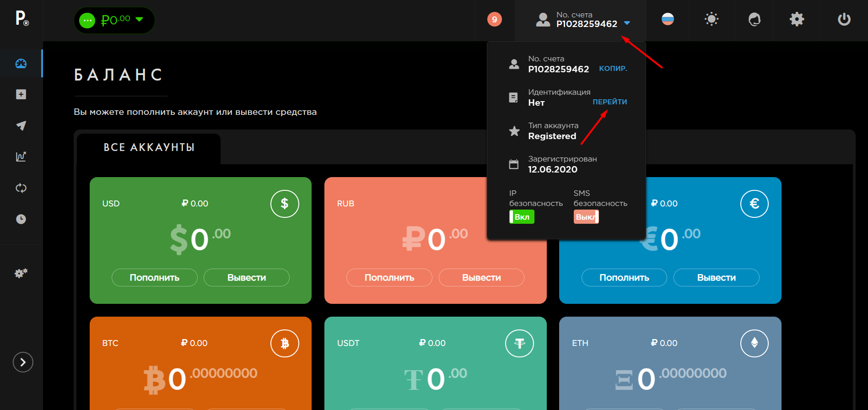The width and height of the screenshot is (868, 410).
Task: Click the USDT card balance amount
Action: tap(436, 379)
